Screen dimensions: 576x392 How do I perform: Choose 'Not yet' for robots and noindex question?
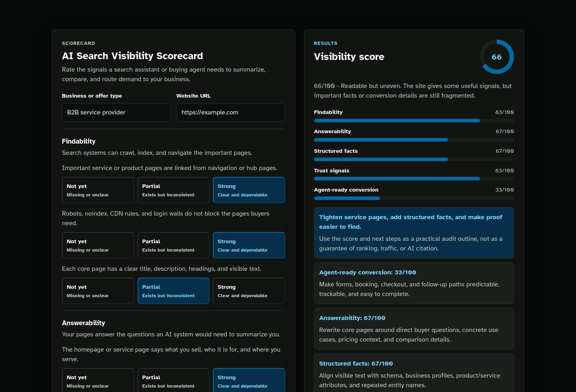(98, 245)
